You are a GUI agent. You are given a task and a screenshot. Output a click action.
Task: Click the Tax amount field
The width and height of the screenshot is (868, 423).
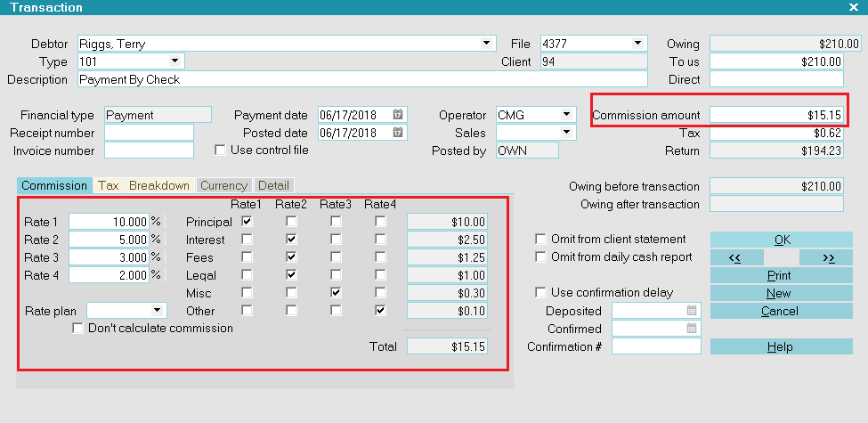pos(776,133)
